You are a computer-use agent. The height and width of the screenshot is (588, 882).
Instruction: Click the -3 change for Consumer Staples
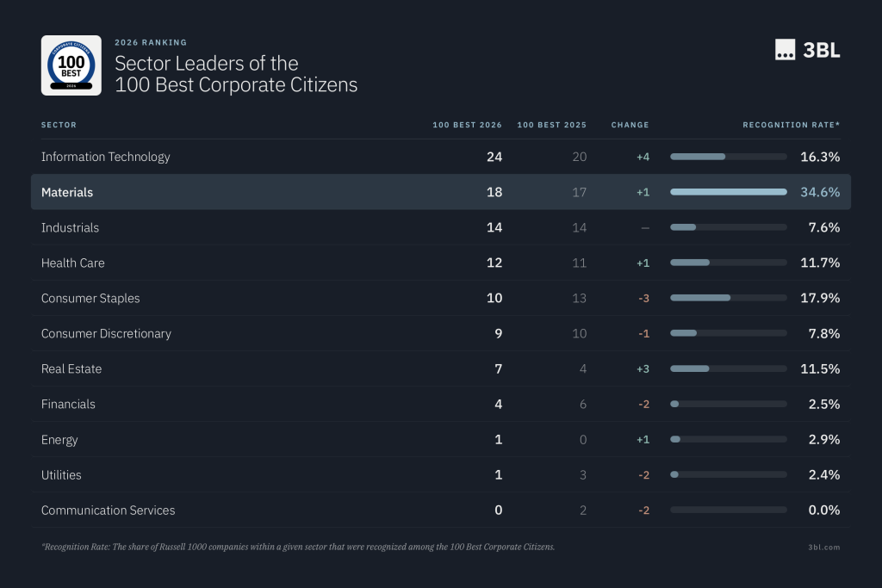coord(644,299)
